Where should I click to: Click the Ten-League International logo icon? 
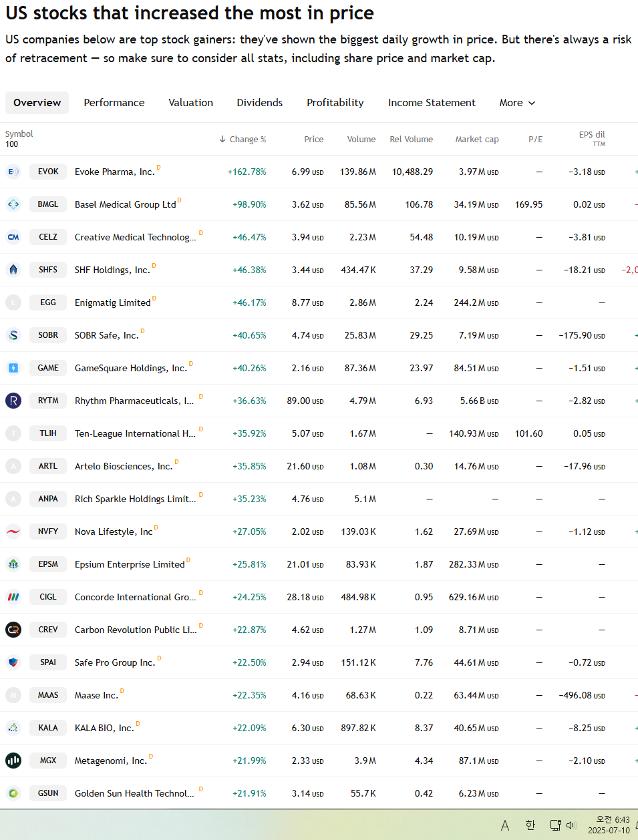tap(13, 433)
